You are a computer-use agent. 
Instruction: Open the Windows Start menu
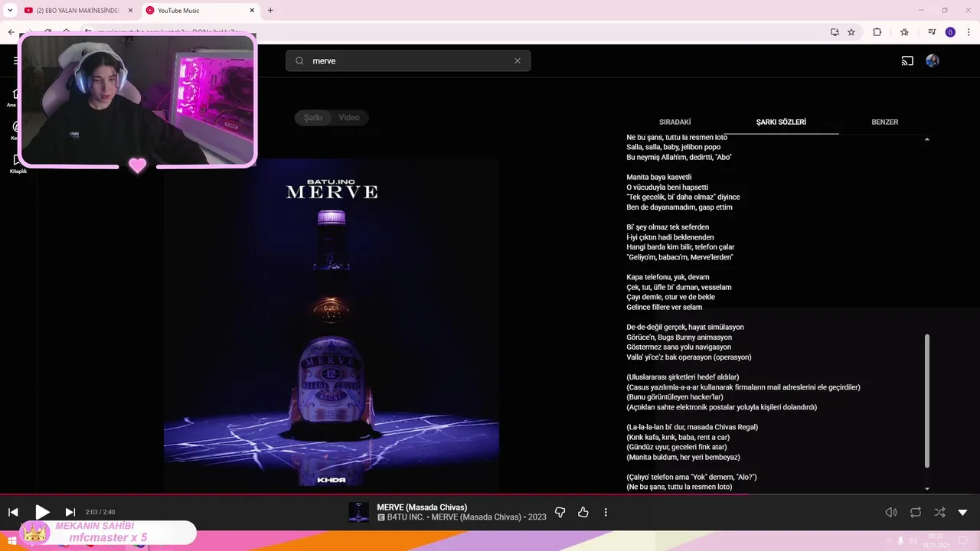click(x=12, y=541)
